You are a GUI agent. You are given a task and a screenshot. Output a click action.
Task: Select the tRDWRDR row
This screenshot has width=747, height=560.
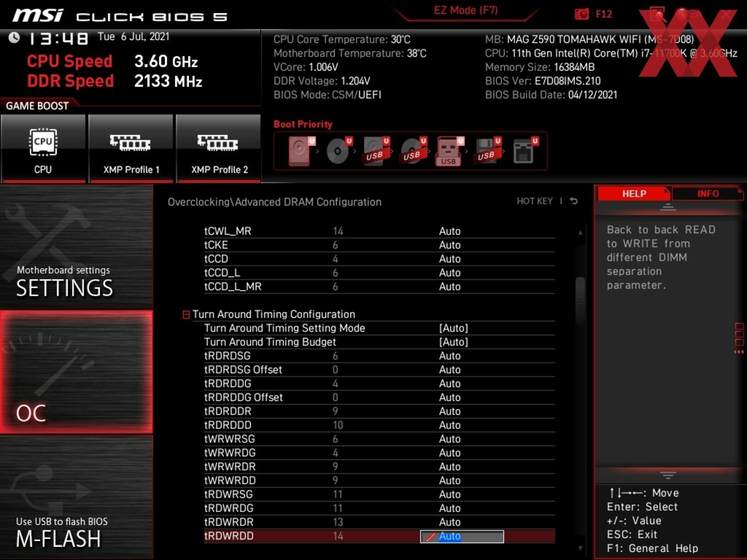coord(379,522)
